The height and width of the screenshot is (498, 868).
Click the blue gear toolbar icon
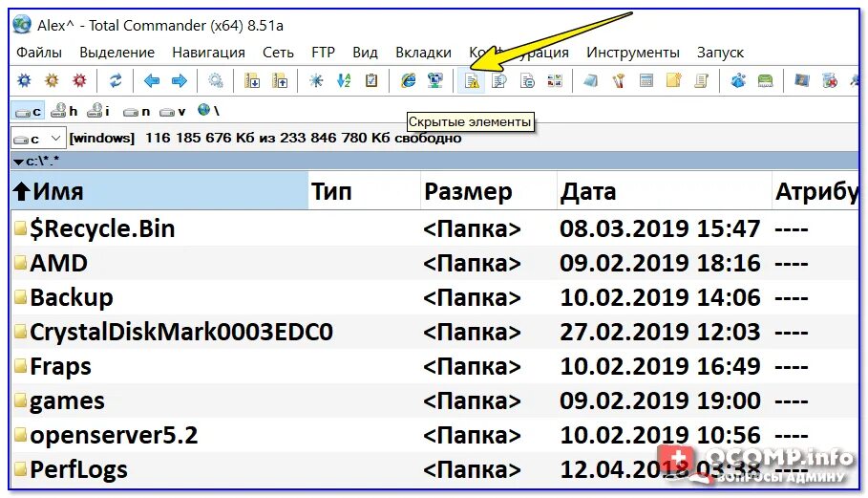[25, 81]
